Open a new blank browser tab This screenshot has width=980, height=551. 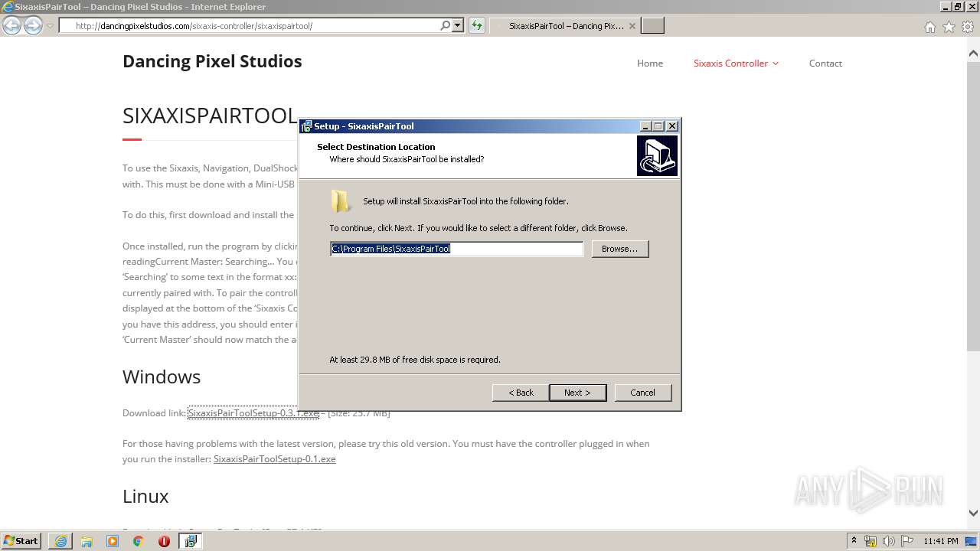click(652, 26)
